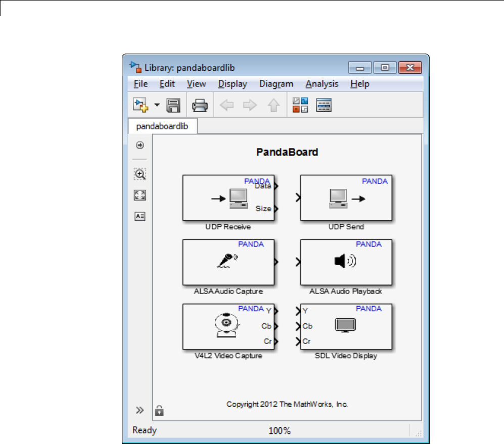Click the speaker icon in Audio Playback block
Viewport: 504px width, 444px height.
pos(345,261)
